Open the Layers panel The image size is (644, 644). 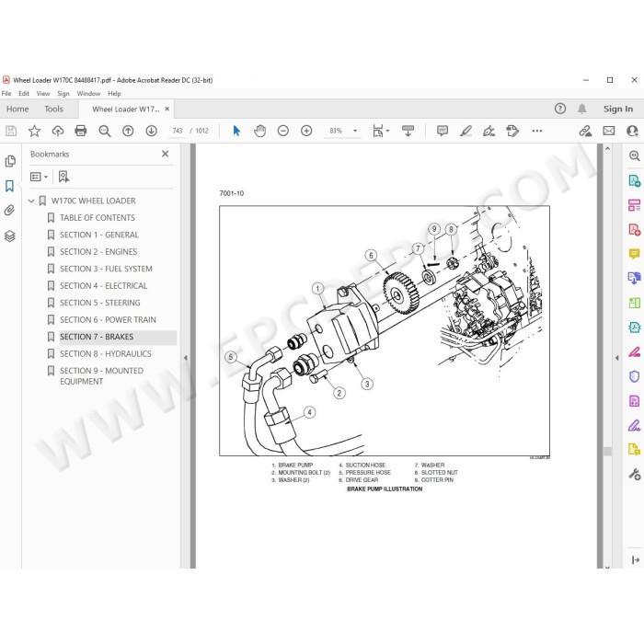pyautogui.click(x=10, y=236)
